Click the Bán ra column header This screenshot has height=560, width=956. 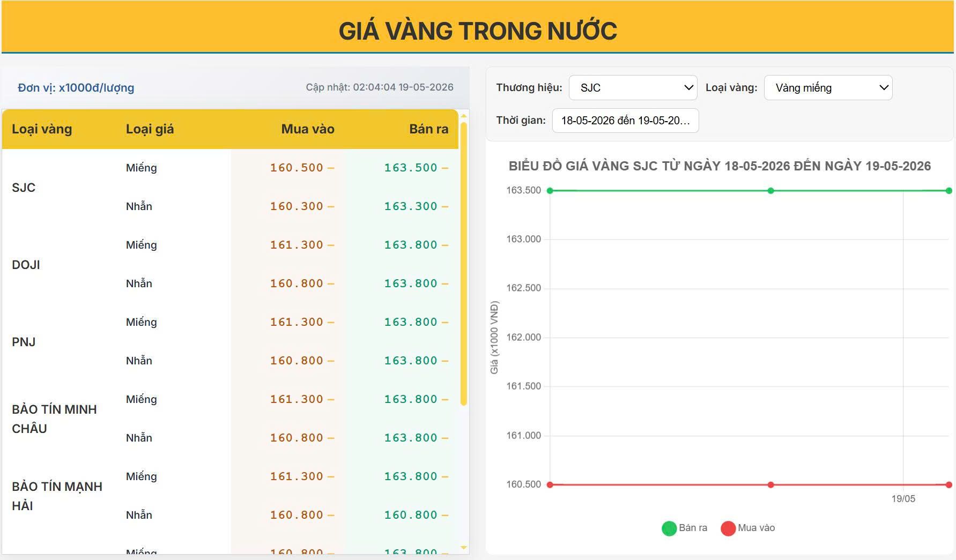pos(428,129)
